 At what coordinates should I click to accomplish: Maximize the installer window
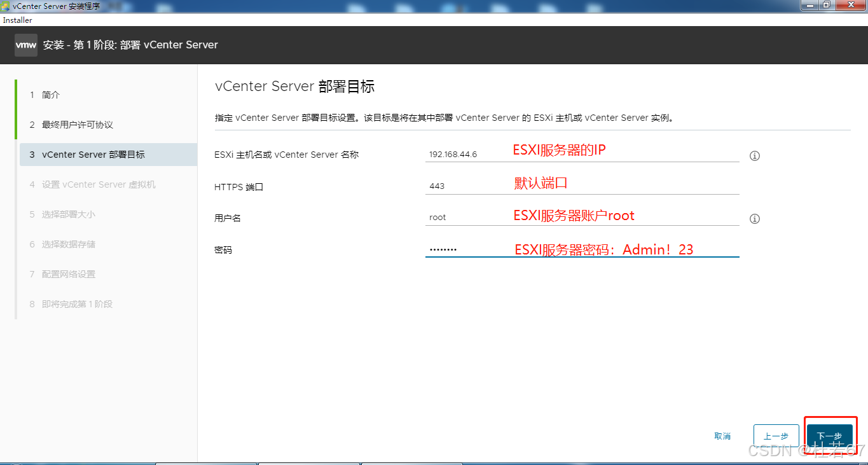pos(826,5)
